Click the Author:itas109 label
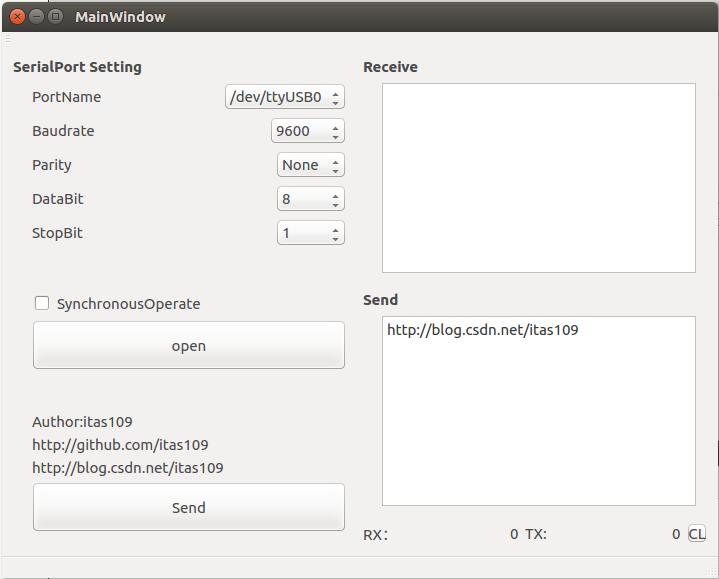The image size is (719, 579). 83,422
